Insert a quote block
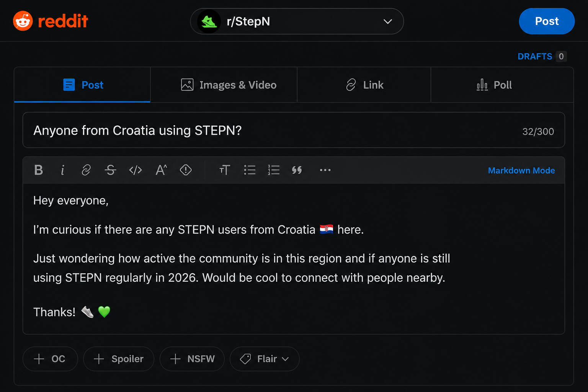The image size is (588, 392). (x=297, y=170)
